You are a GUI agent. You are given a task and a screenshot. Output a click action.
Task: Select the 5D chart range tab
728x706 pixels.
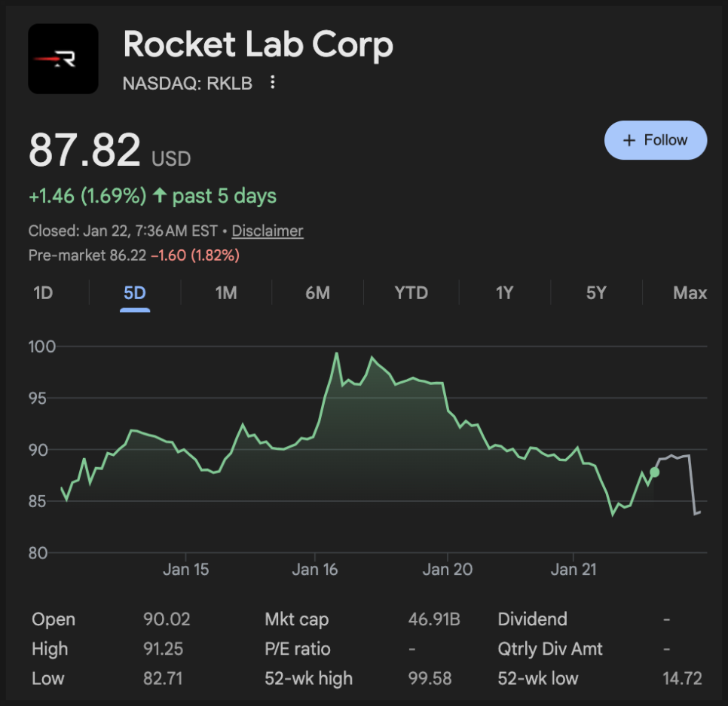point(135,293)
